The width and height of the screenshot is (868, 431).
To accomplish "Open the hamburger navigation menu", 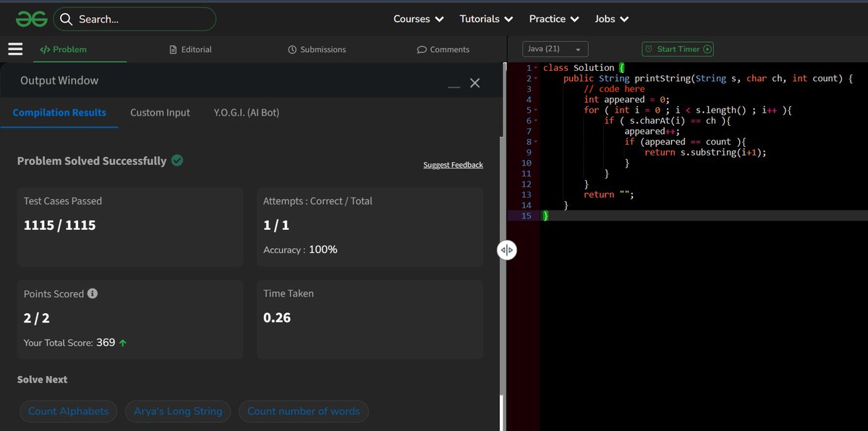I will pos(14,49).
